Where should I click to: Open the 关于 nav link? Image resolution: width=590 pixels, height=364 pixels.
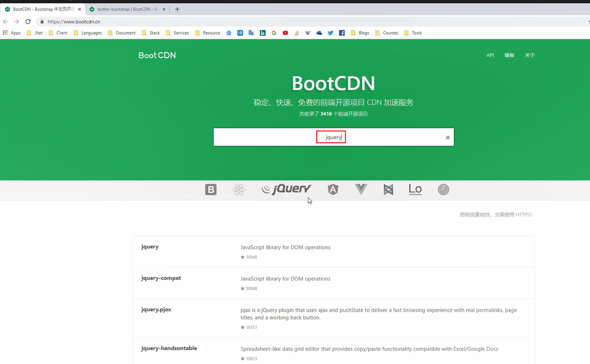click(530, 55)
